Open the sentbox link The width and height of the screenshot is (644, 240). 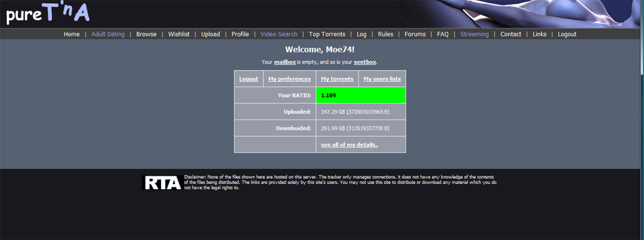point(365,62)
